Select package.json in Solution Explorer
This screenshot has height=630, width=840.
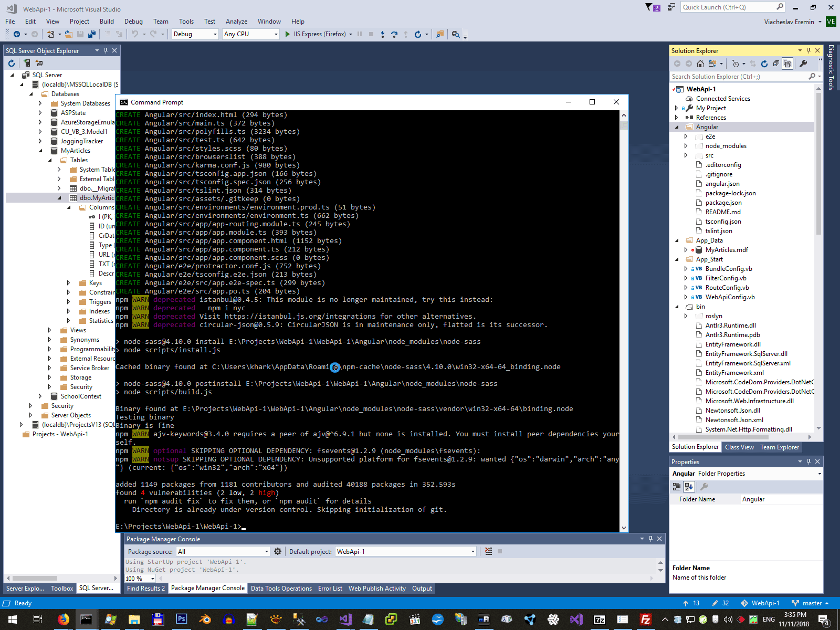point(723,203)
